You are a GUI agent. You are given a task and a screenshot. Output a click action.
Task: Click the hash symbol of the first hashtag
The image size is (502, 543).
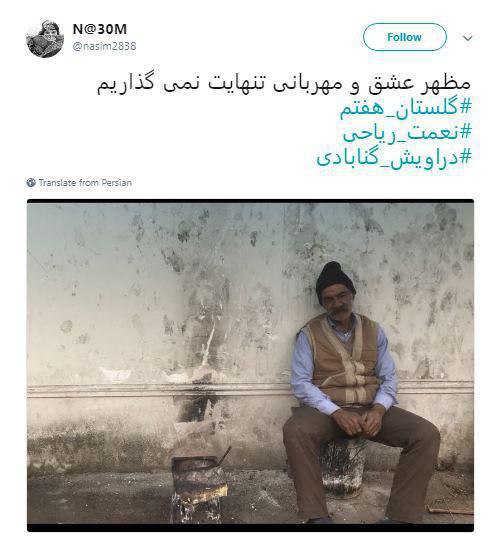(465, 107)
